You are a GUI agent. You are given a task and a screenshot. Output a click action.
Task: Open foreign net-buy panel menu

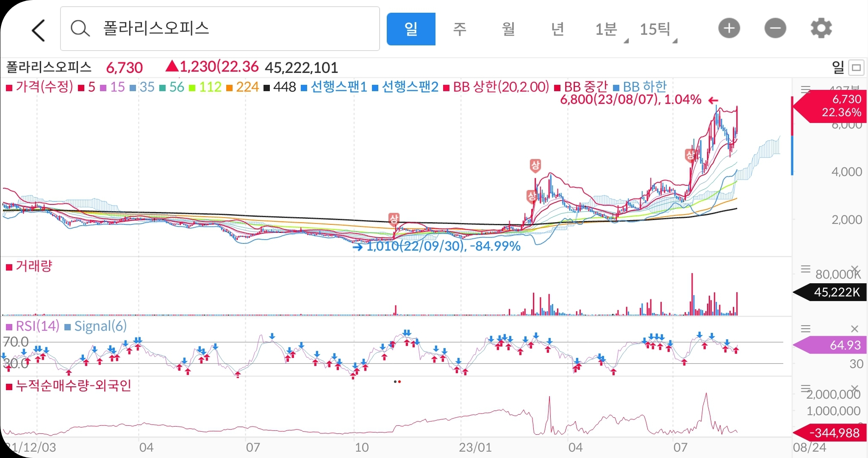coord(805,388)
